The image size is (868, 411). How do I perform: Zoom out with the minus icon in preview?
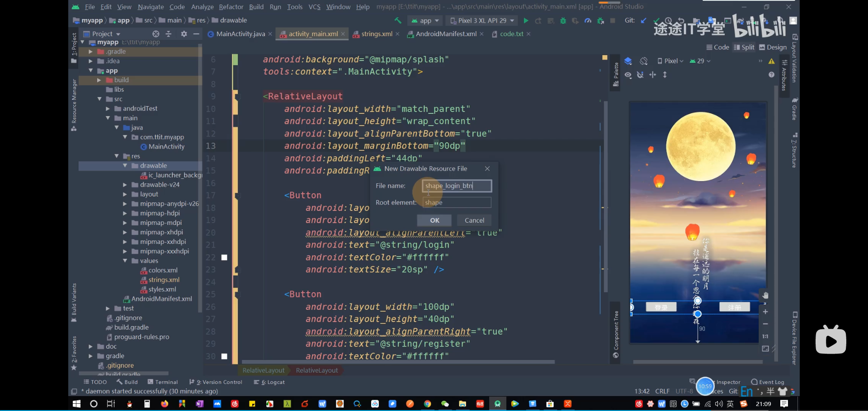pyautogui.click(x=765, y=324)
